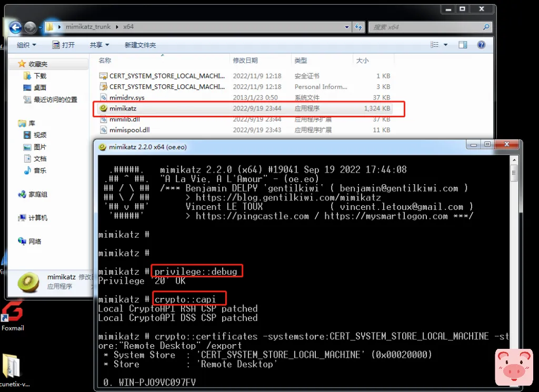Viewport: 539px width, 392px height.
Task: Click the console scrollbar up arrow
Action: tap(514, 160)
